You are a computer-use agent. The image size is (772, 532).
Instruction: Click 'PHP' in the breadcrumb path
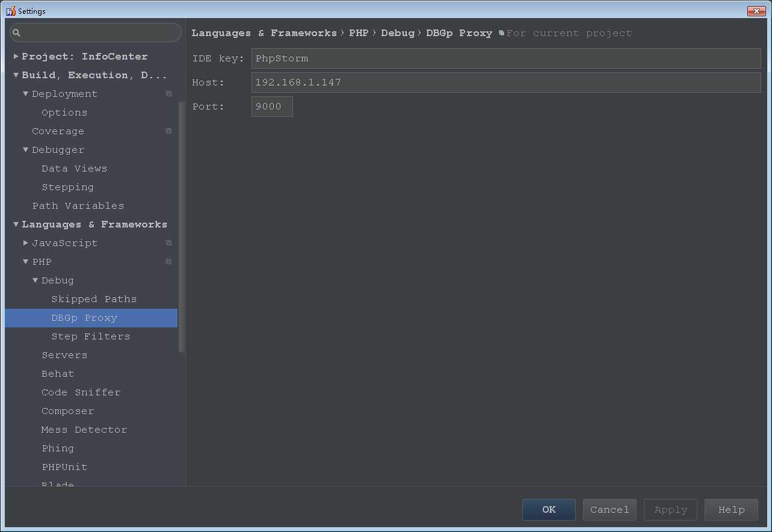pyautogui.click(x=359, y=33)
